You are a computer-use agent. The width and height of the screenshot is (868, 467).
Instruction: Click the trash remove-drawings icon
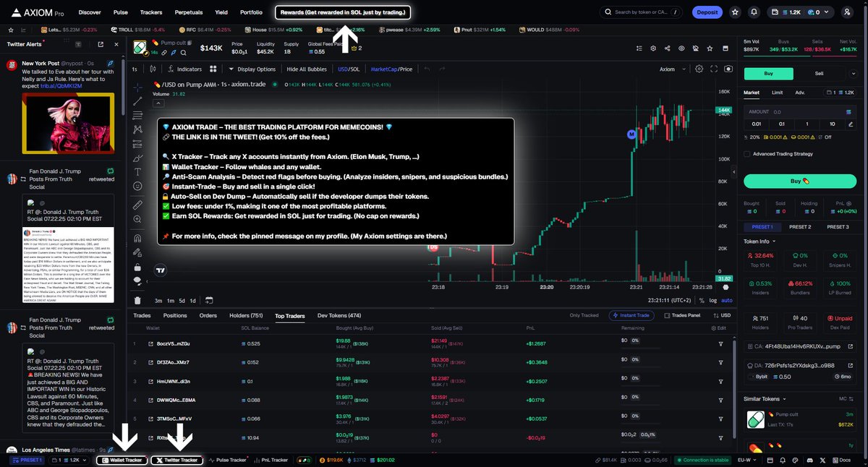pyautogui.click(x=138, y=300)
